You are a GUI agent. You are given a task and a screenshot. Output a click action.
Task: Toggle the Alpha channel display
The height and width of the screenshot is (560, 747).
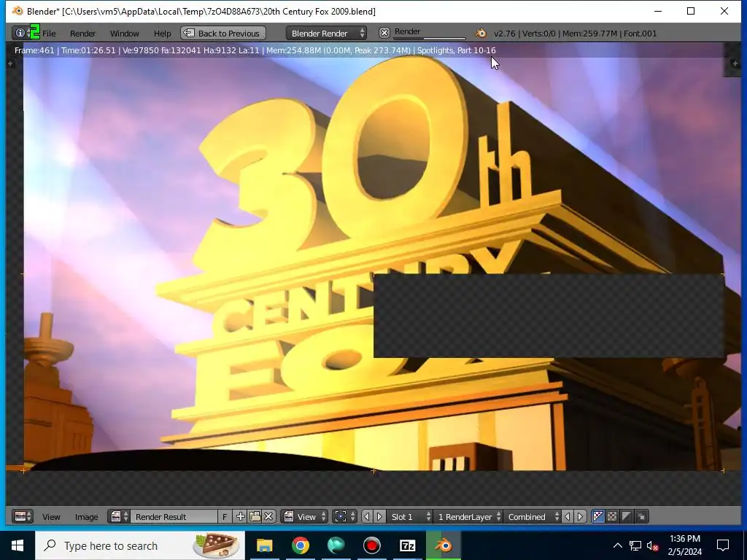pos(627,517)
